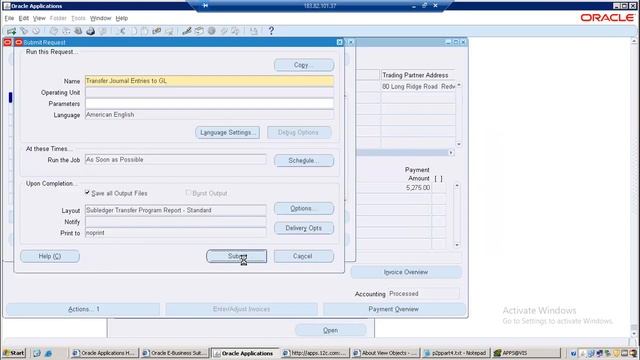
Task: Click the Delete Record toolbar icon
Action: pos(169,31)
